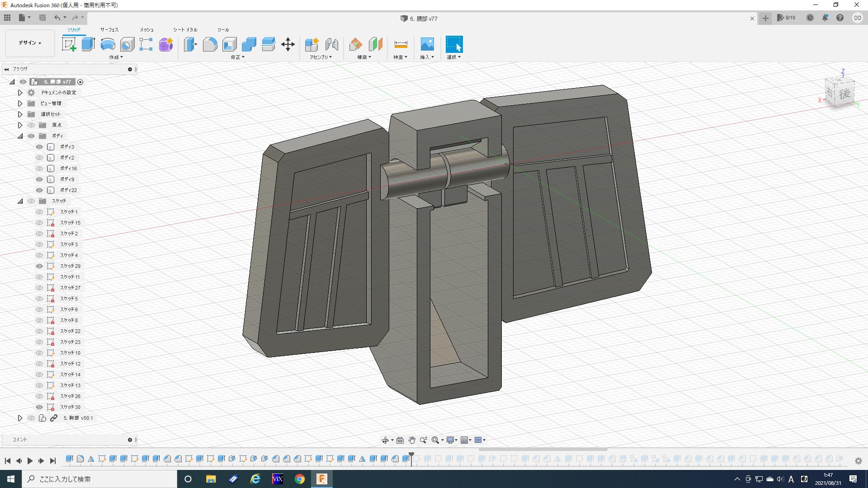Click the 後 face on view cube

coord(844,94)
